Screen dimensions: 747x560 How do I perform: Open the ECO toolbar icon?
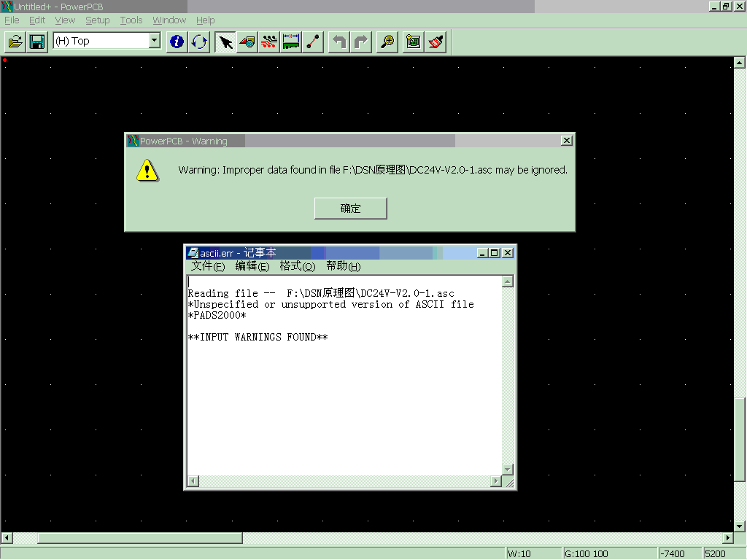click(x=313, y=42)
